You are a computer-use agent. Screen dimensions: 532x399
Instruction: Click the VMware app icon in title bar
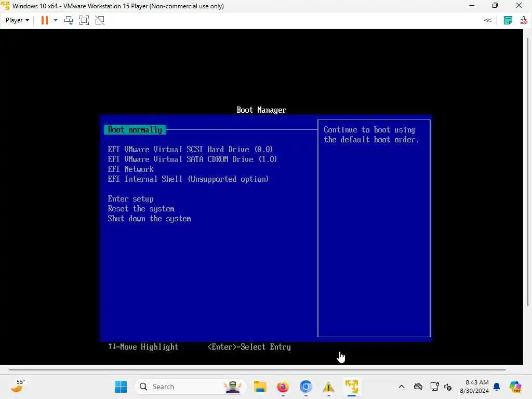5,6
